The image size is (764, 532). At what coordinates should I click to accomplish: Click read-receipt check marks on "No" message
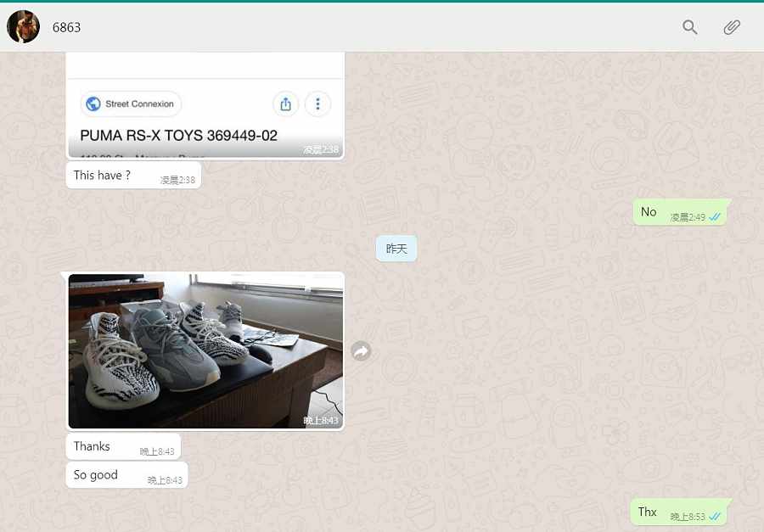715,217
